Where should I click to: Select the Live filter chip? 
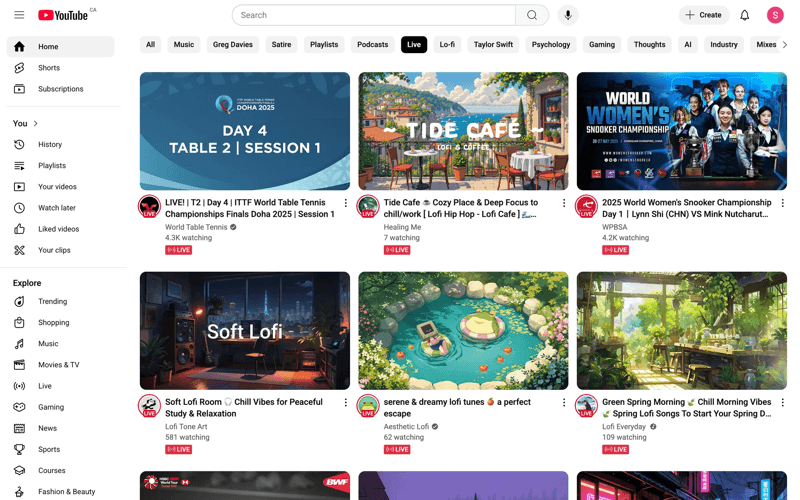pos(414,45)
